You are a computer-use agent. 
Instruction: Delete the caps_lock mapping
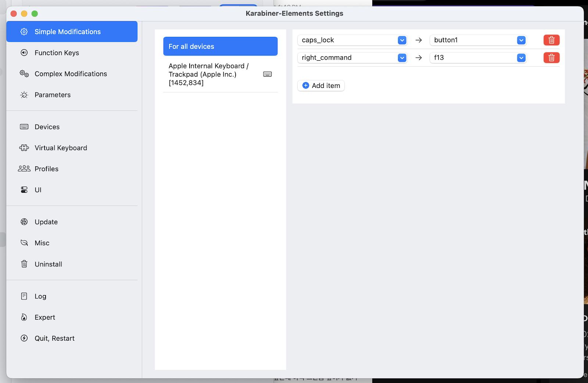click(x=551, y=40)
